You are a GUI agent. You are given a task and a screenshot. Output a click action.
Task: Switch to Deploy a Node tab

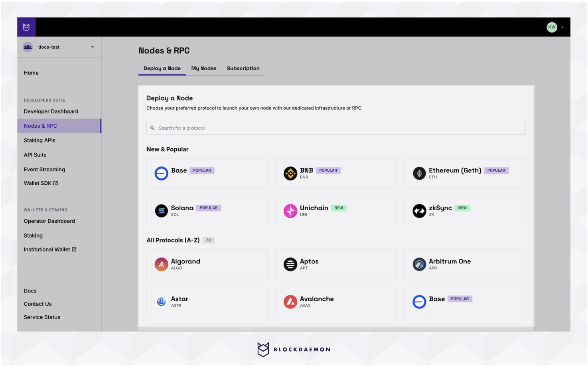click(162, 69)
